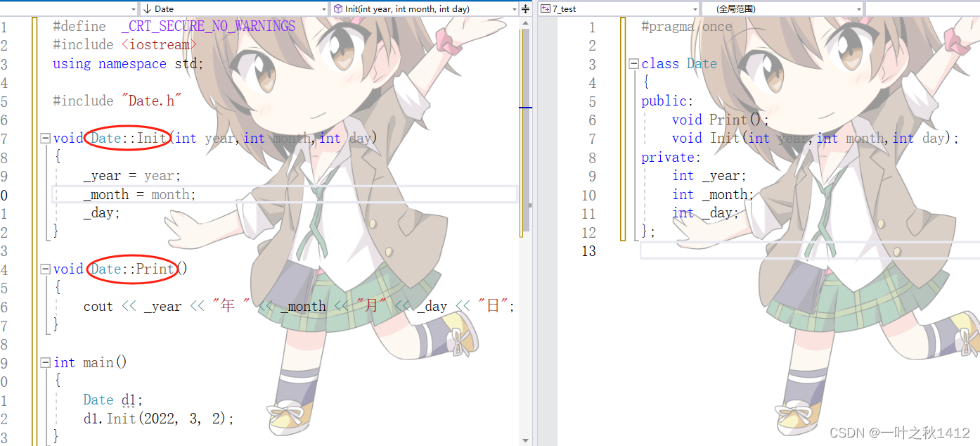
Task: Click 'cout' in the Print function
Action: click(x=98, y=306)
